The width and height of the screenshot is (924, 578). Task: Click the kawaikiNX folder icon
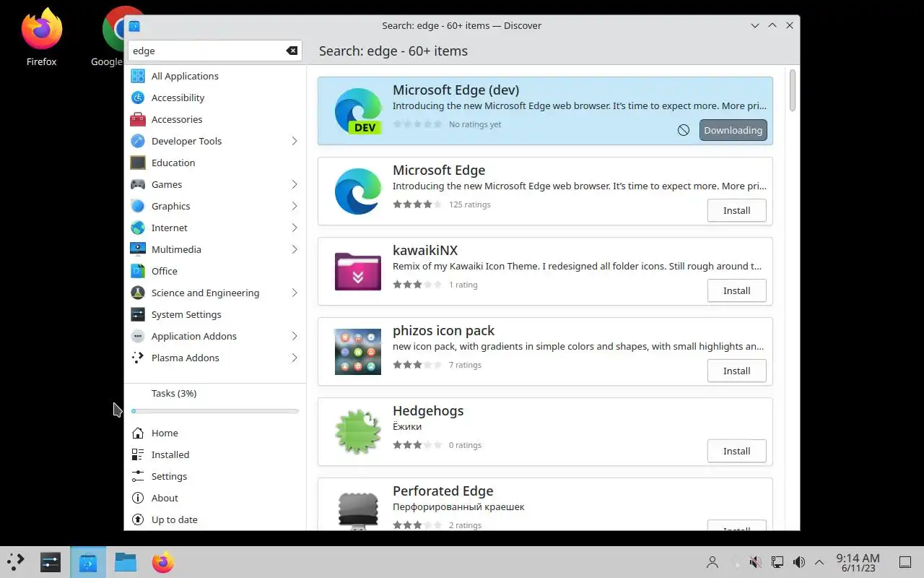[358, 272]
